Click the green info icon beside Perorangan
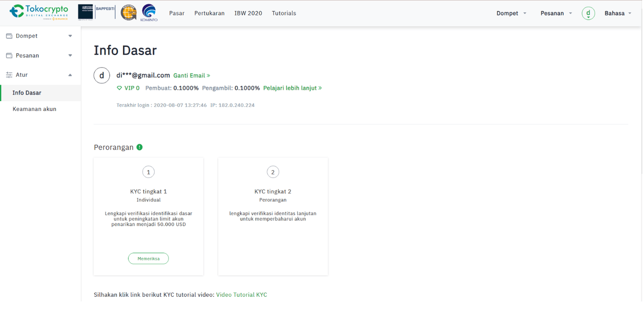Screen dimensions: 644x312 point(140,147)
